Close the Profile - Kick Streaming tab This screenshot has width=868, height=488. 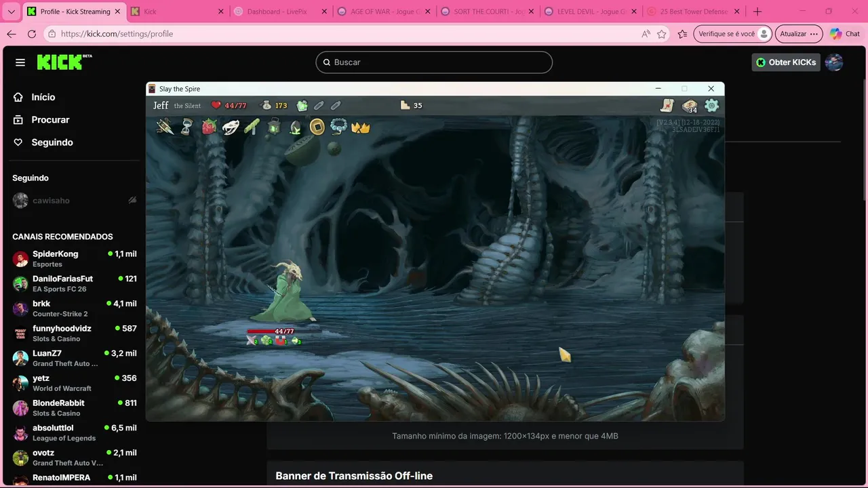tap(117, 12)
